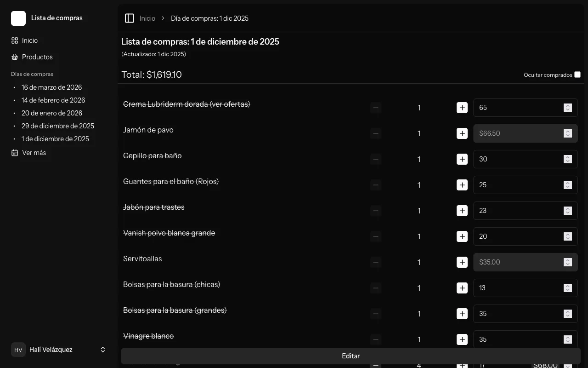
Task: Open the sidebar panel toggle icon
Action: pos(130,18)
